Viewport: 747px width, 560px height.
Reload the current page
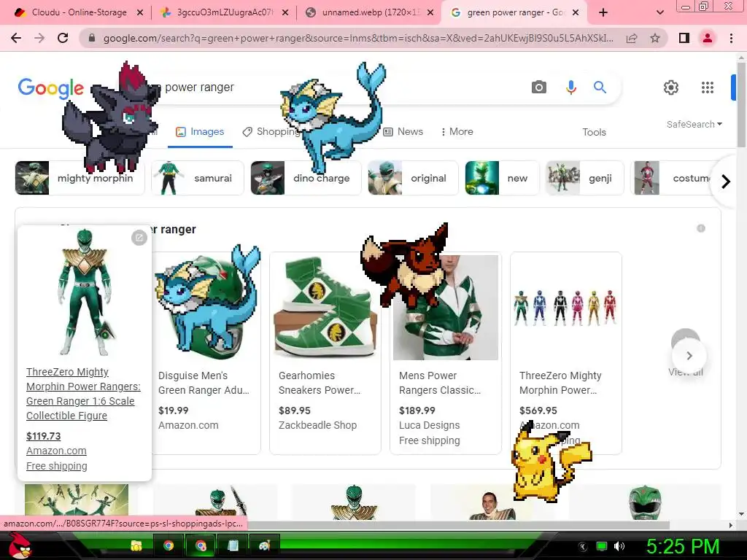tap(63, 38)
